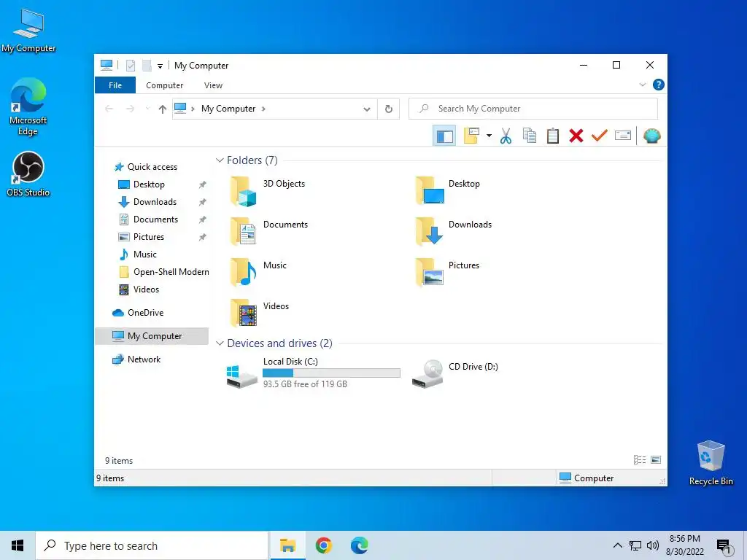747x560 pixels.
Task: Select the Pictures folder in Folders group
Action: point(447,273)
